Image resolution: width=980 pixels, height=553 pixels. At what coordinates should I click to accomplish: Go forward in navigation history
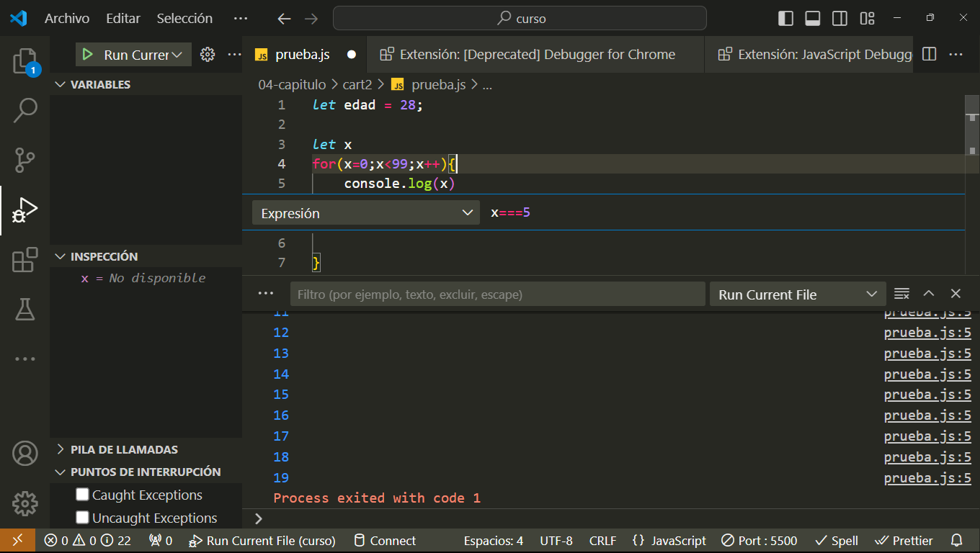[x=311, y=19]
